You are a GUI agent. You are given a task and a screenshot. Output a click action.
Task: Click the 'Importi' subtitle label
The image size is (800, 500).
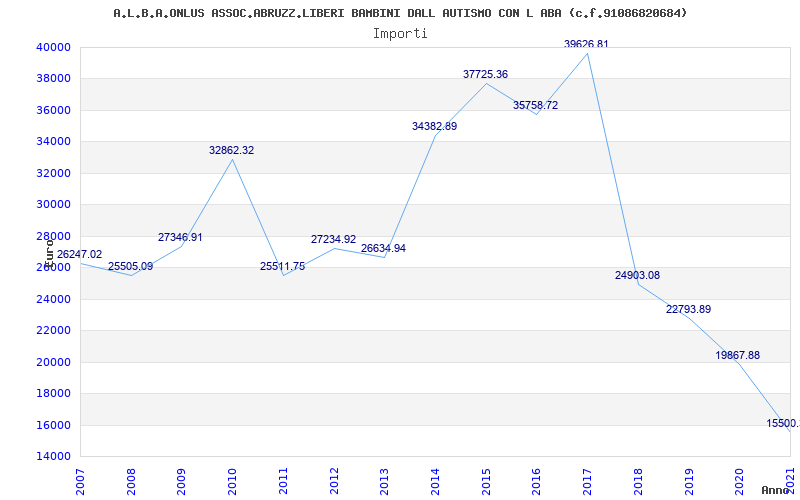point(400,34)
